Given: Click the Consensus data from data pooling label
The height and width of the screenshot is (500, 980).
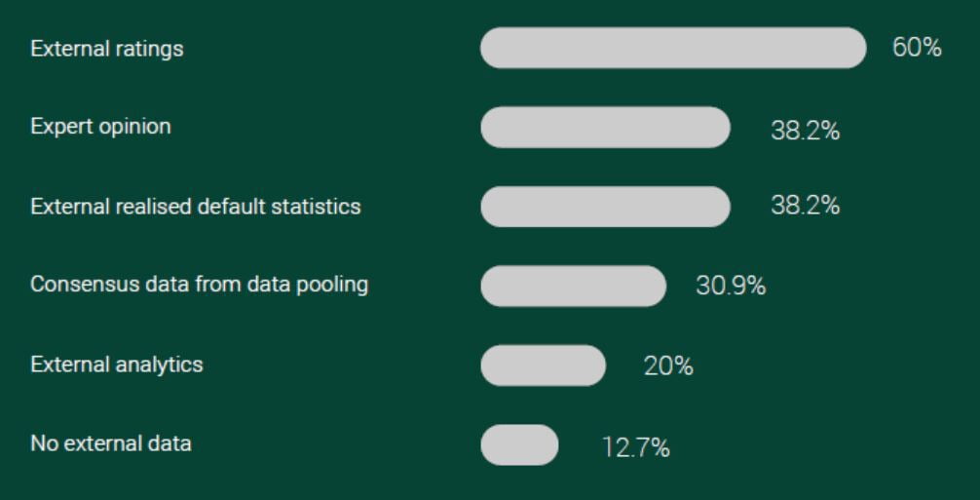Looking at the screenshot, I should coord(200,285).
